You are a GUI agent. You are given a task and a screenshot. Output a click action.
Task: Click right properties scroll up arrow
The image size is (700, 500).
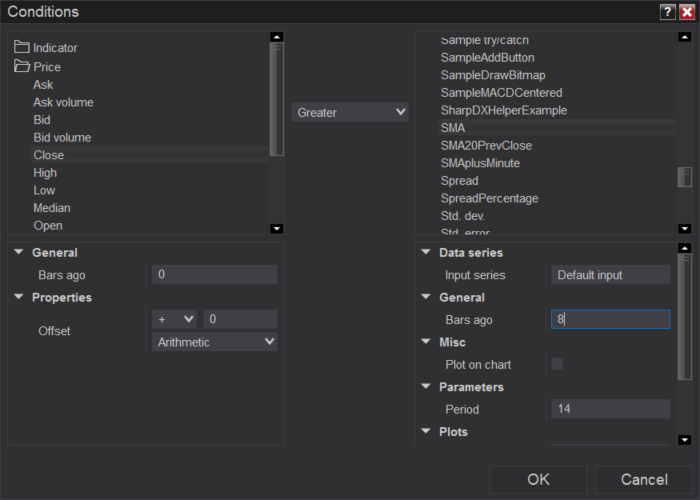point(684,248)
